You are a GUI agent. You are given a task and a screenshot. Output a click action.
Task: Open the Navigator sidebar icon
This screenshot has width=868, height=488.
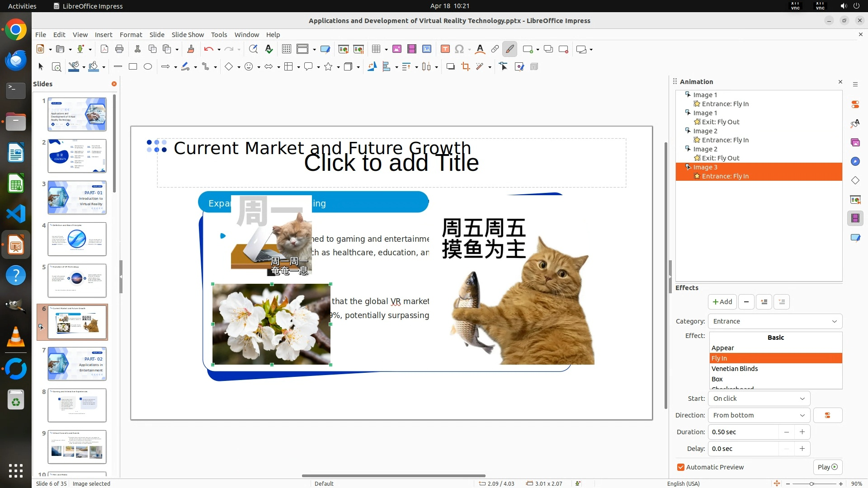tap(855, 161)
